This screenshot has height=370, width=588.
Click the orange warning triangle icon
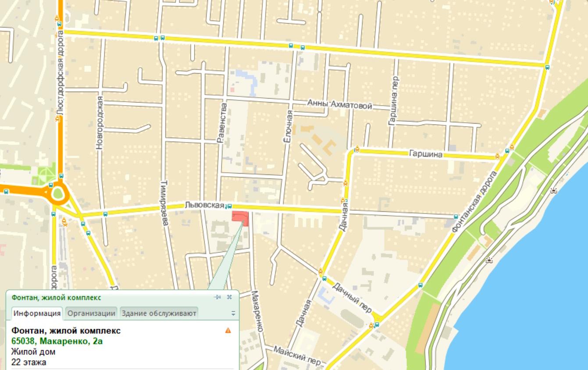pos(228,331)
